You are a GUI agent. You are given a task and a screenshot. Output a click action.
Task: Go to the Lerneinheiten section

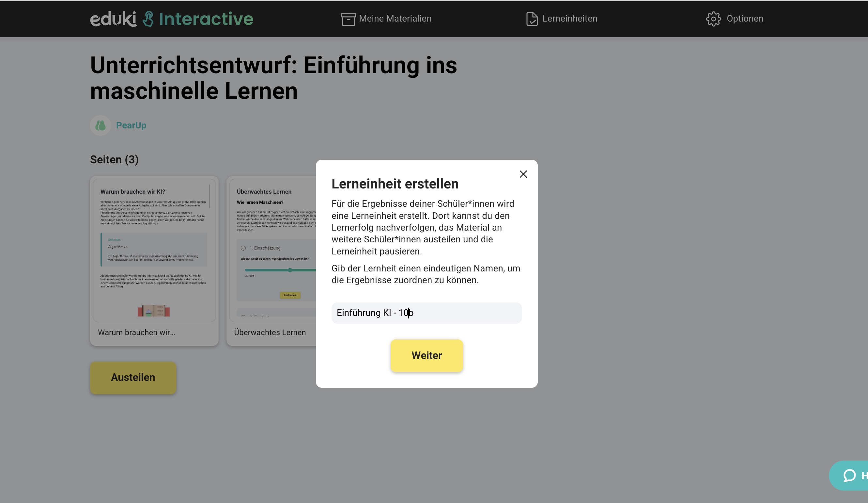tap(562, 19)
